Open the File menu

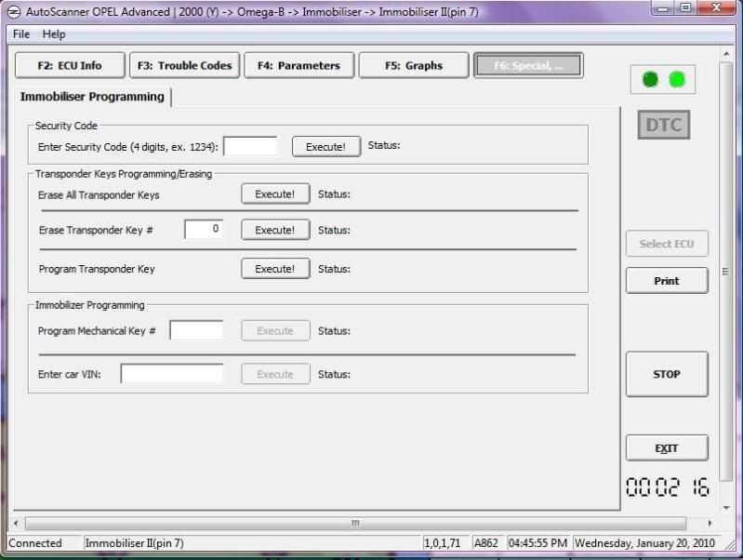(x=21, y=34)
